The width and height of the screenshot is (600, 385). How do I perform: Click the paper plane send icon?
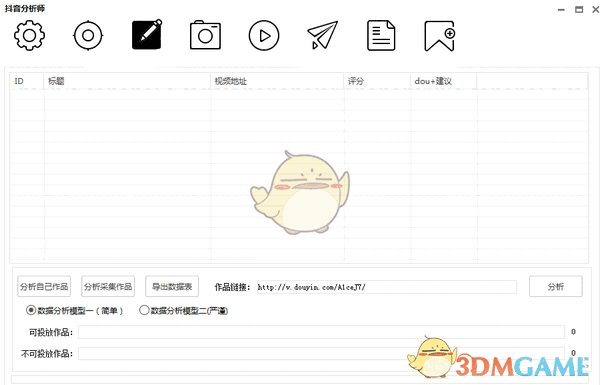pyautogui.click(x=323, y=35)
